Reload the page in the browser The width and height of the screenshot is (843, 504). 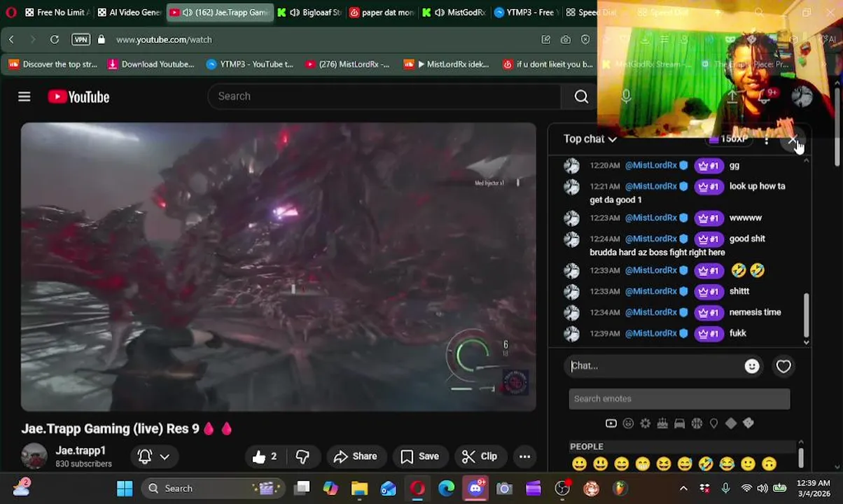pos(54,40)
